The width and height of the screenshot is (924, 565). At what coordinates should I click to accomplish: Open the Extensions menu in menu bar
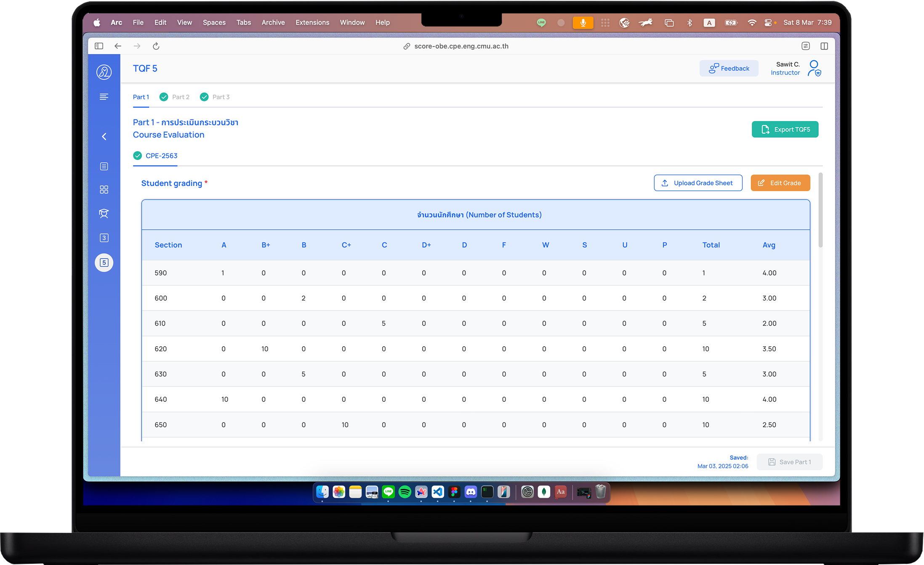click(312, 22)
